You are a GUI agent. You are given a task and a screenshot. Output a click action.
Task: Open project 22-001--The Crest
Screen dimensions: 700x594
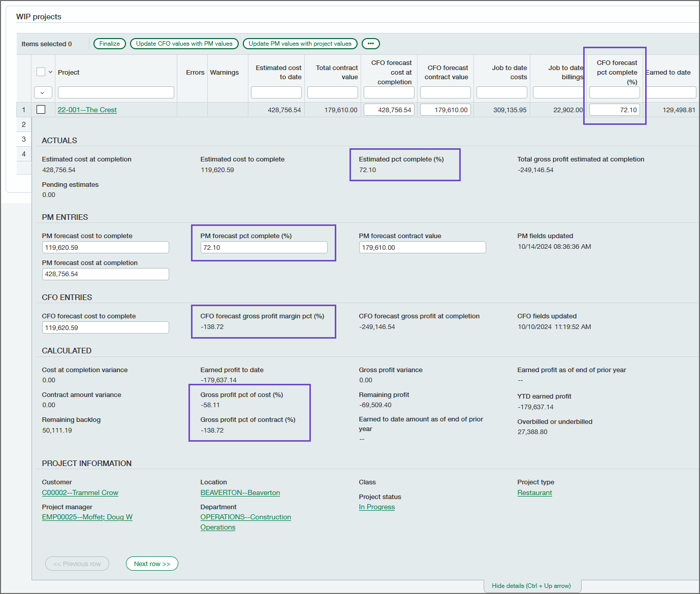click(x=87, y=110)
